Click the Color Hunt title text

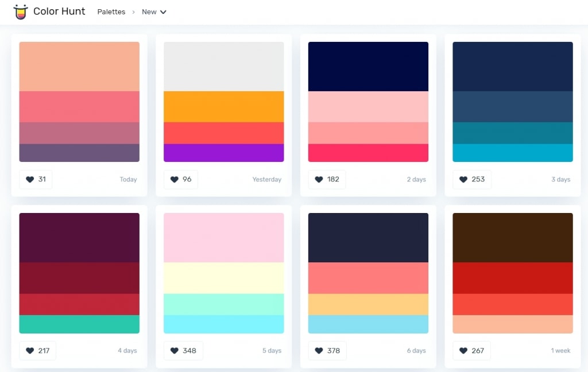pyautogui.click(x=59, y=11)
